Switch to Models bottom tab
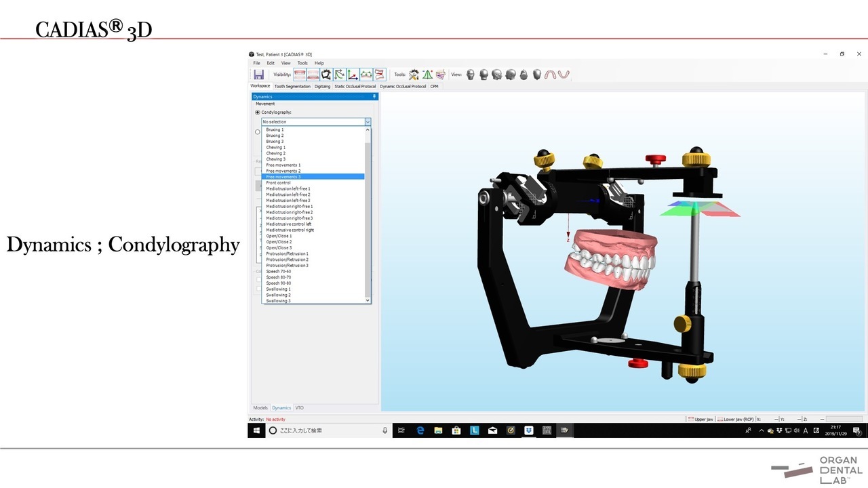Image resolution: width=868 pixels, height=488 pixels. pos(260,408)
